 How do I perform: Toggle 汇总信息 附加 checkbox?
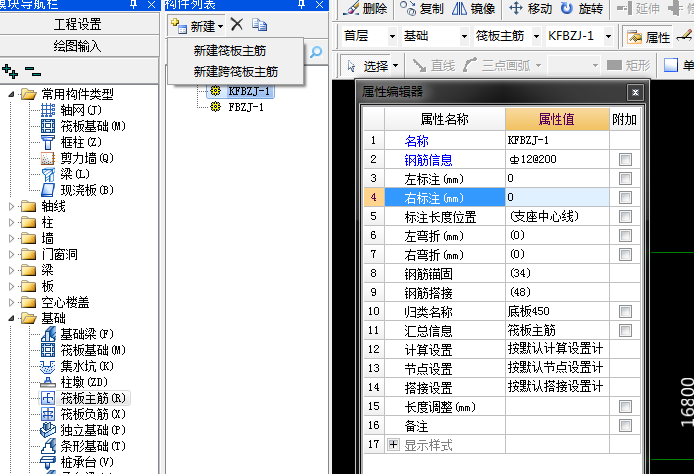point(625,331)
